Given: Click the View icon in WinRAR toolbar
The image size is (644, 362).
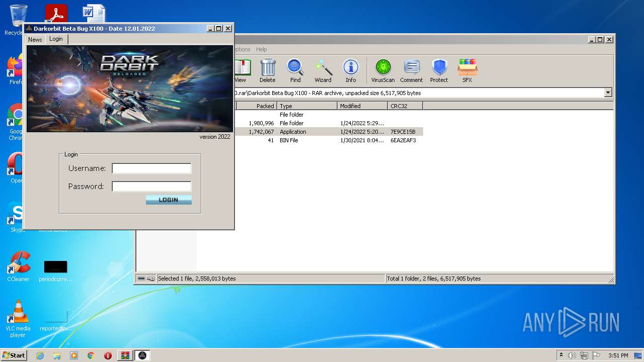Looking at the screenshot, I should [241, 70].
